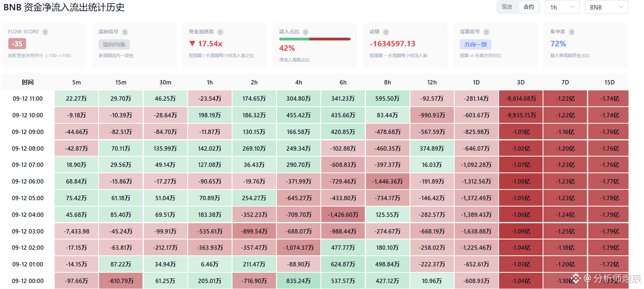Image resolution: width=644 pixels, height=289 pixels.
Task: Click the chevron arrow in BNB selector
Action: tap(621, 7)
